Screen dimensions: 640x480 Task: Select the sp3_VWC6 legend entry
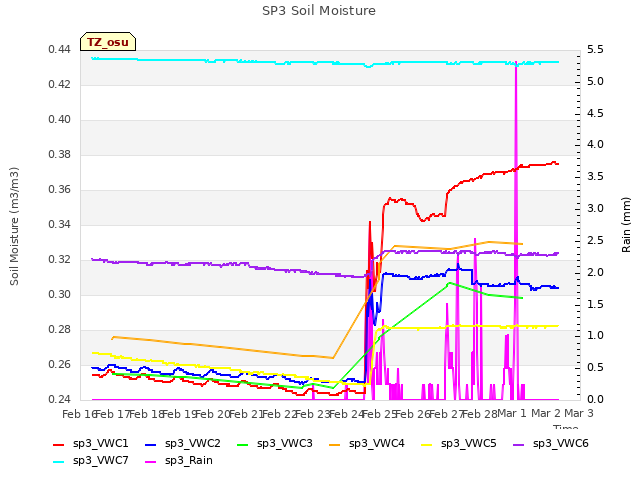click(551, 444)
